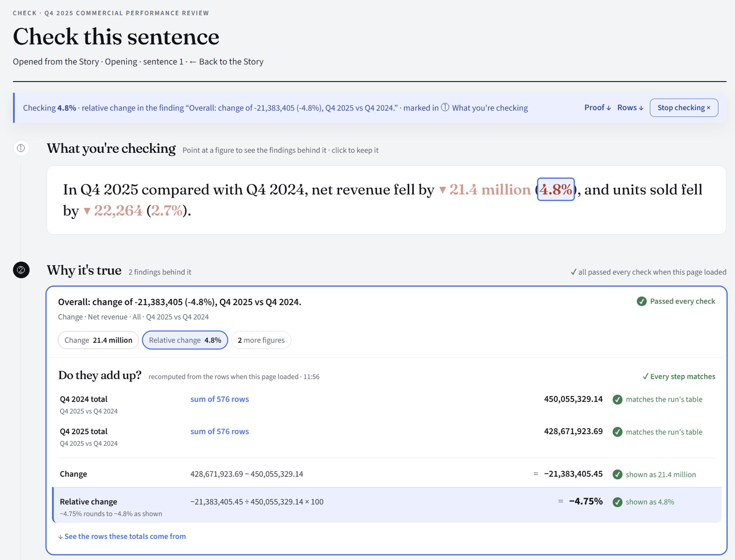The width and height of the screenshot is (735, 560).
Task: Select the highlighted 4.8% figure in sentence
Action: click(x=556, y=189)
